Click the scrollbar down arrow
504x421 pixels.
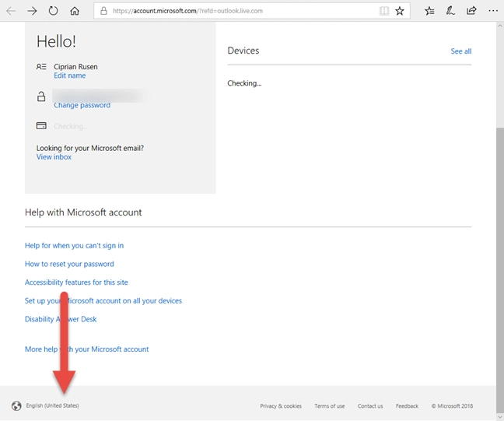500,417
